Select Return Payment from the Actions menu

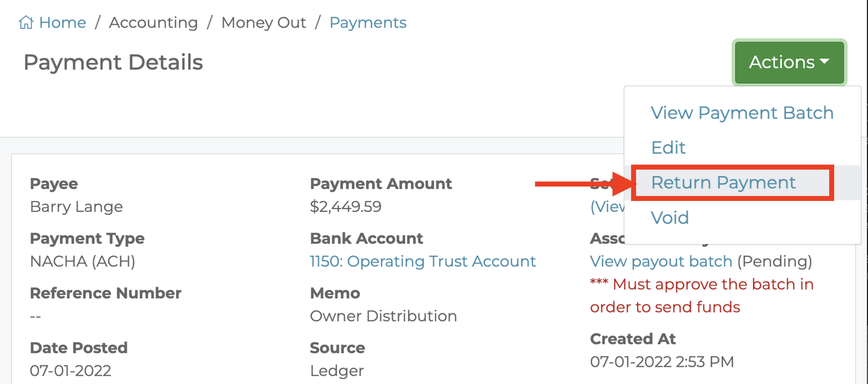point(723,182)
